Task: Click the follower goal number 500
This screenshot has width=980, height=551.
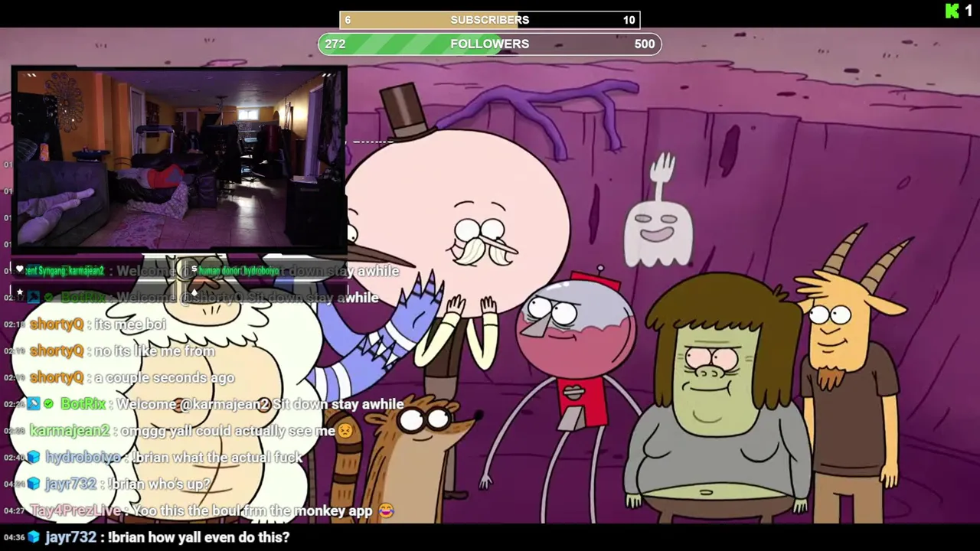Action: (645, 44)
